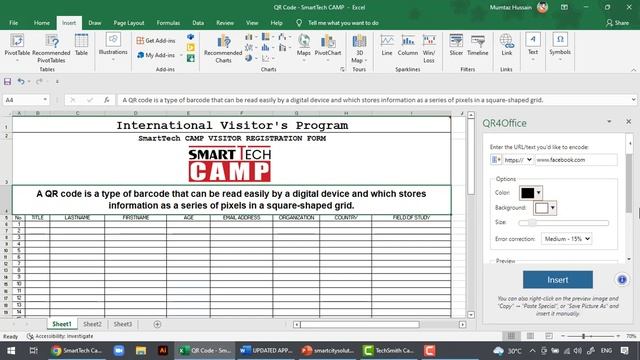Viewport: 640px width, 360px height.
Task: Click Accessibility: Investigate in status bar
Action: click(60, 336)
